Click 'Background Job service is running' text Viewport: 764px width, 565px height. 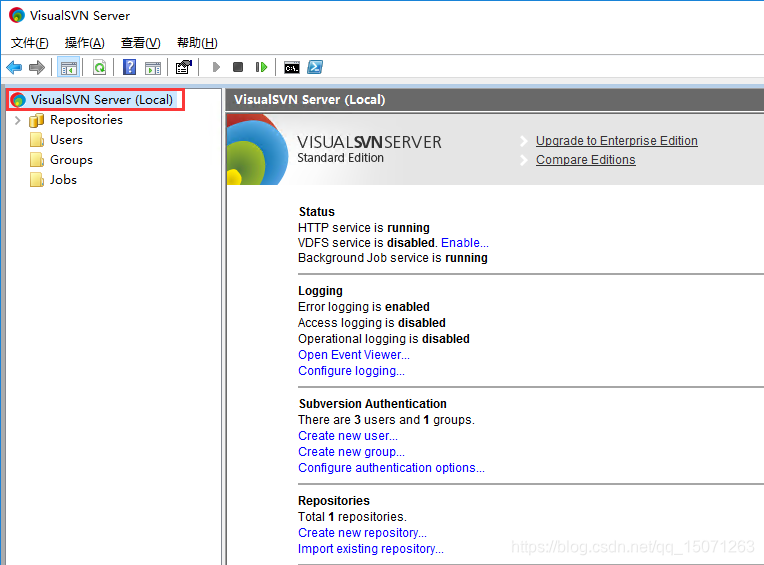(x=393, y=258)
